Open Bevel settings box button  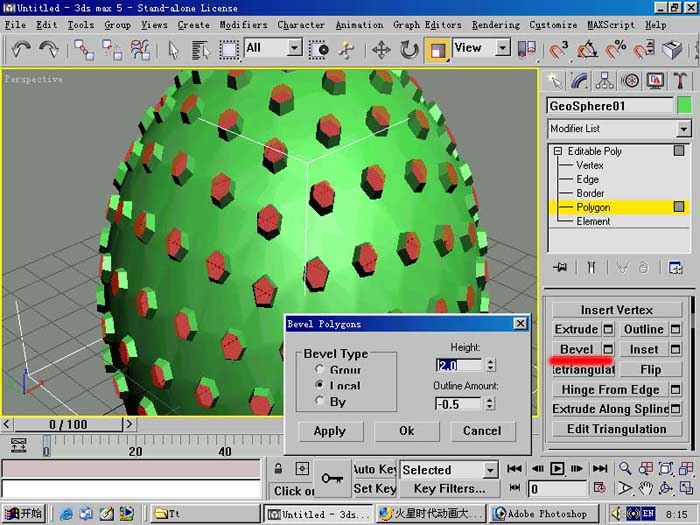click(608, 349)
